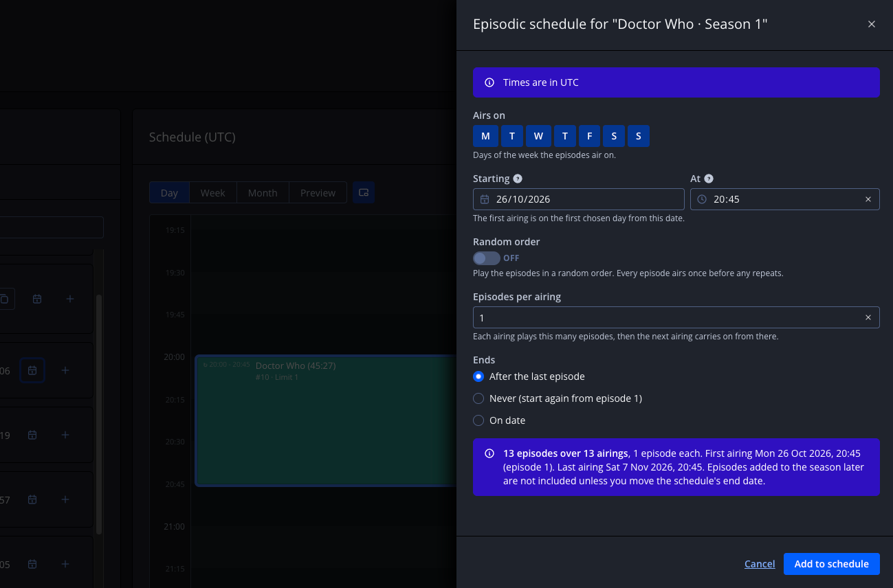The width and height of the screenshot is (893, 588).
Task: Click the plus icon in the copy icon row
Action: coord(69,299)
